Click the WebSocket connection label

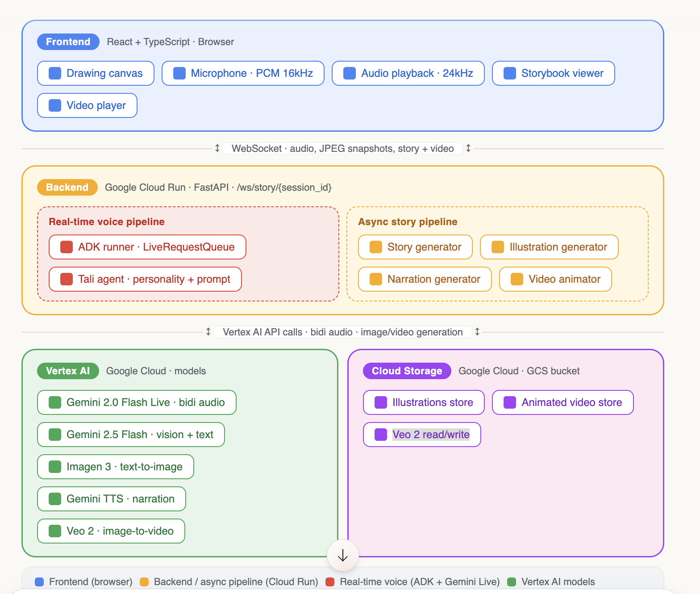[x=343, y=149]
